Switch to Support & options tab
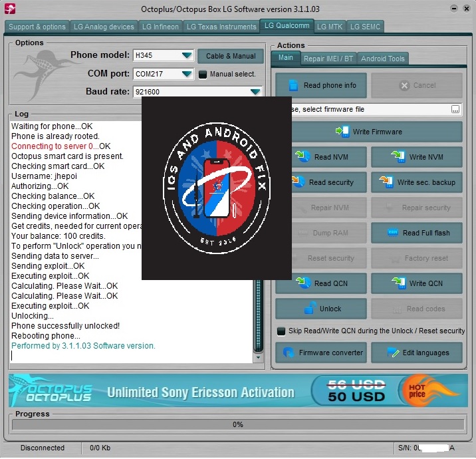 click(x=37, y=27)
